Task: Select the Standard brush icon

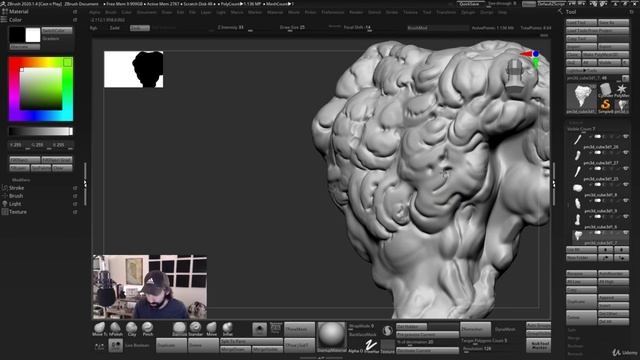Action: point(196,328)
